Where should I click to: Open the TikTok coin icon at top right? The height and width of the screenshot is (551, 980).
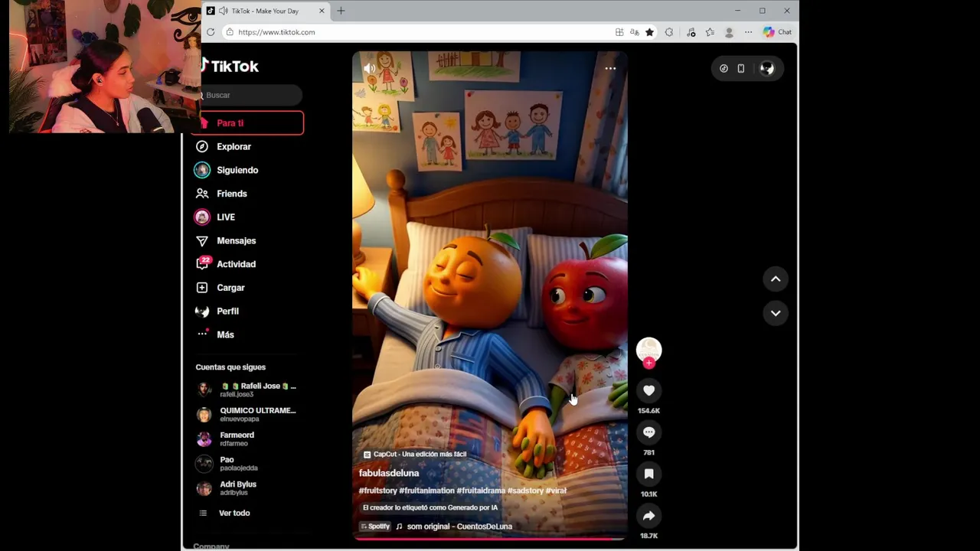coord(724,68)
